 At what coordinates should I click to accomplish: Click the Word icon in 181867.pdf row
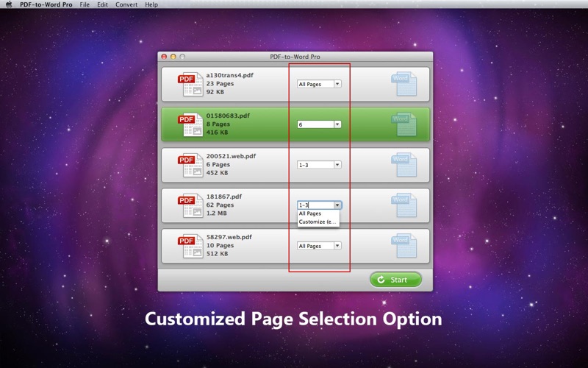[404, 205]
